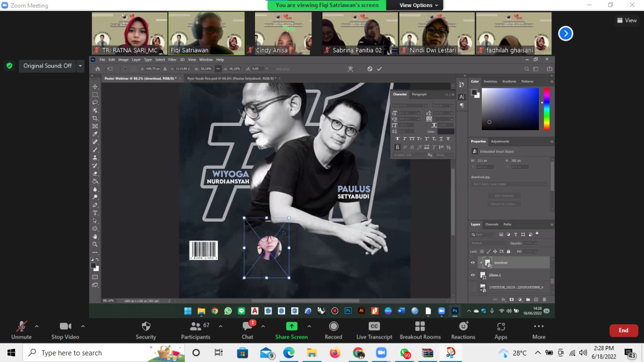644x362 pixels.
Task: Add layer style fx icon
Action: (503, 300)
